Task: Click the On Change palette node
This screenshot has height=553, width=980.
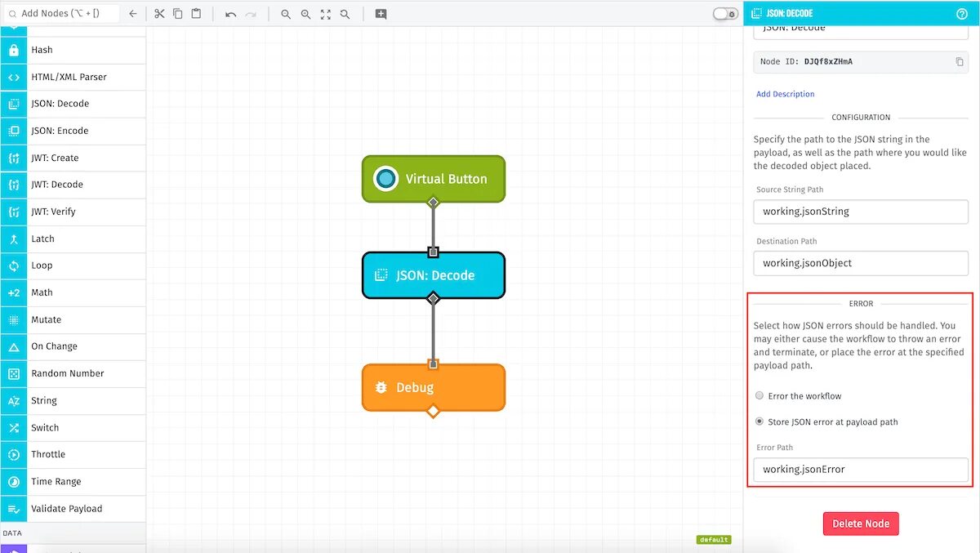Action: click(73, 346)
